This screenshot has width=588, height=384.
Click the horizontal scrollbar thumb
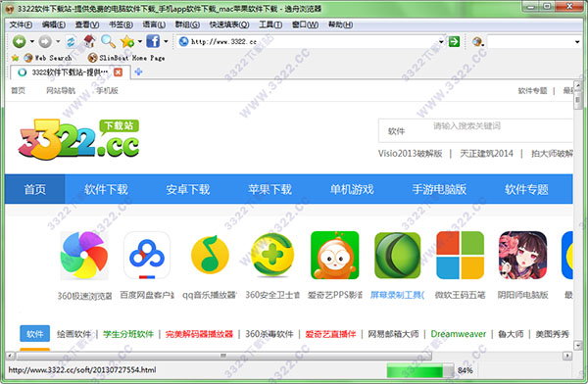pyautogui.click(x=223, y=356)
